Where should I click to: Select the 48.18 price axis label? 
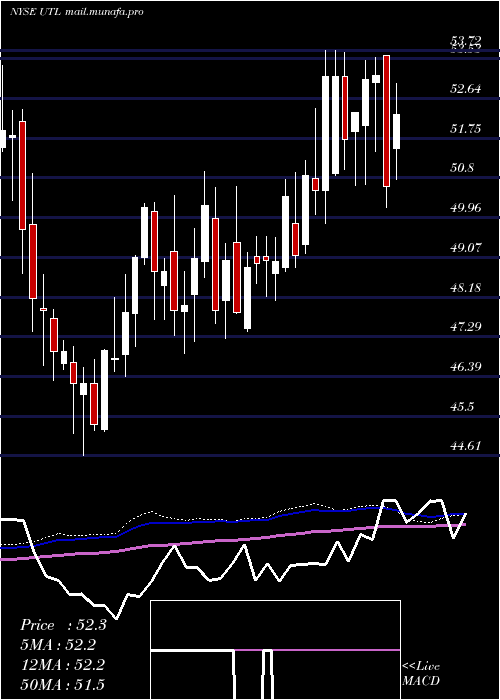click(x=466, y=287)
